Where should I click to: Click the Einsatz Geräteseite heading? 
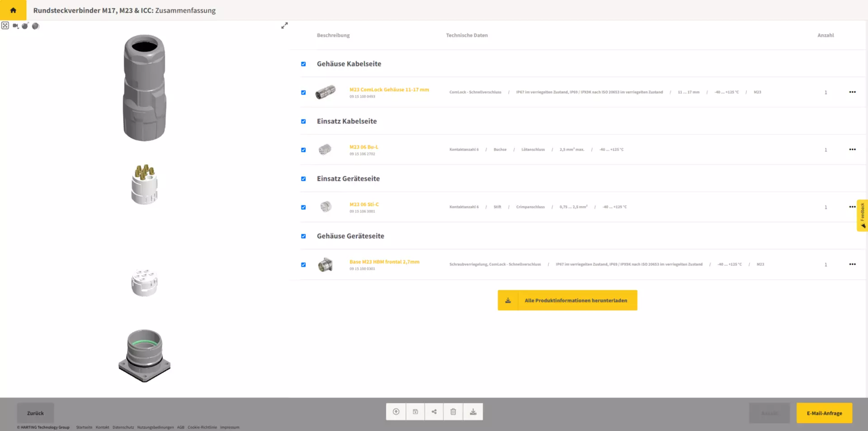pos(348,179)
